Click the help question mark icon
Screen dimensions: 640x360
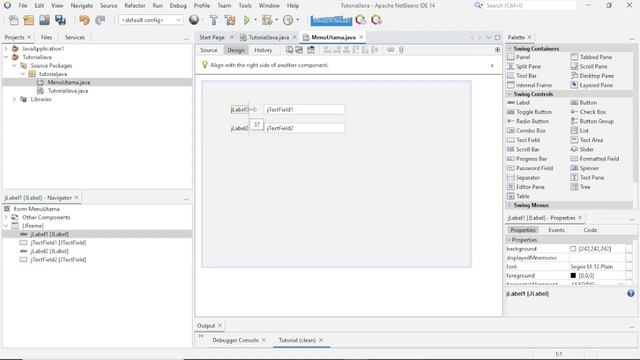(x=631, y=293)
